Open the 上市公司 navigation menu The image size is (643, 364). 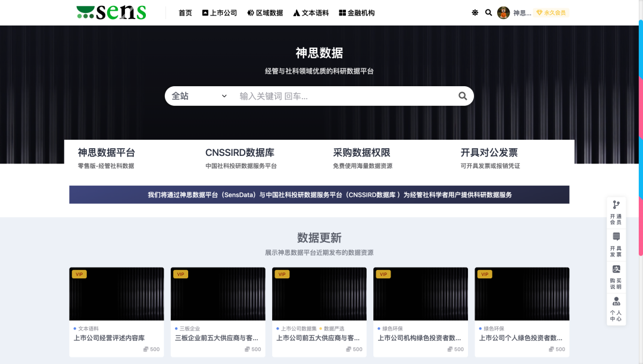coord(219,12)
